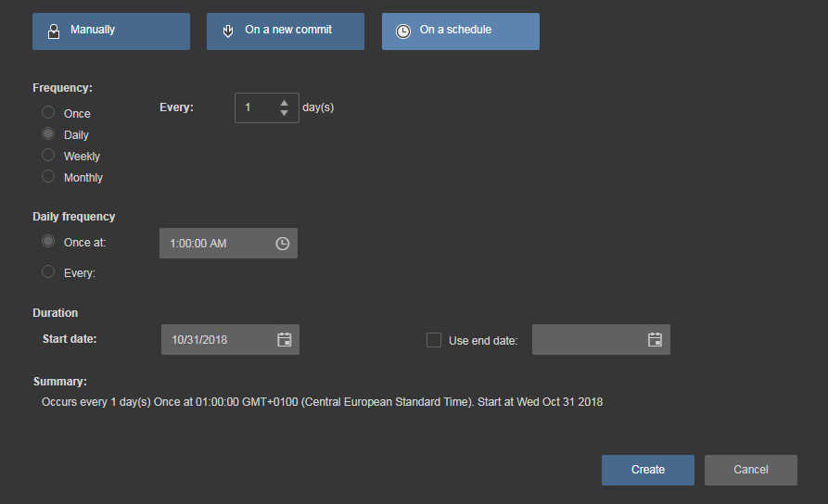This screenshot has height=504, width=828.
Task: Enable the Use end date checkbox
Action: 434,340
